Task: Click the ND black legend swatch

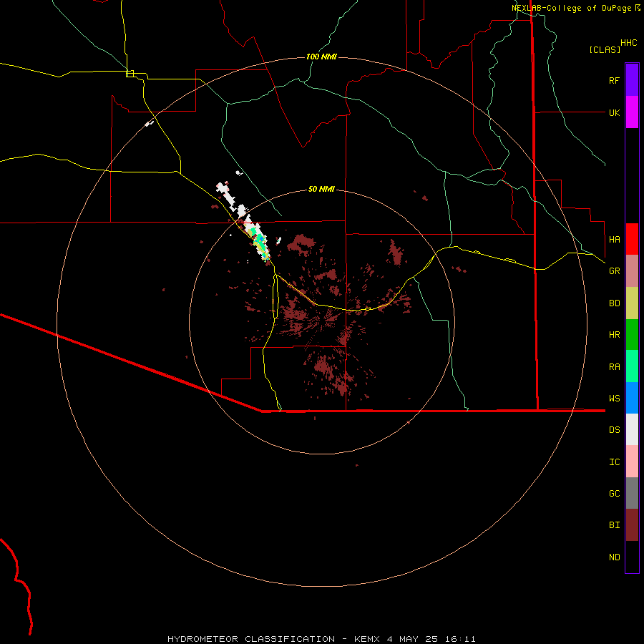Action: (632, 557)
